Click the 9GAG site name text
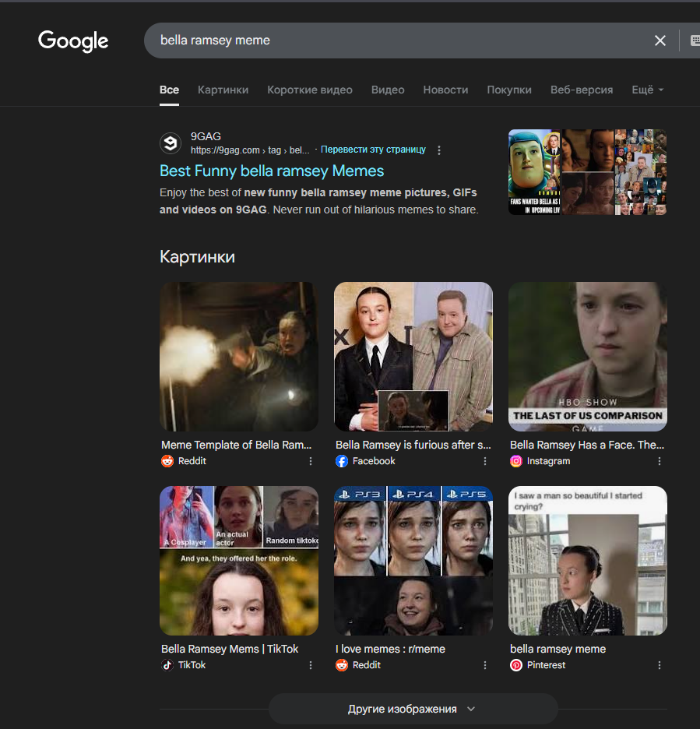This screenshot has width=700, height=729. (206, 136)
